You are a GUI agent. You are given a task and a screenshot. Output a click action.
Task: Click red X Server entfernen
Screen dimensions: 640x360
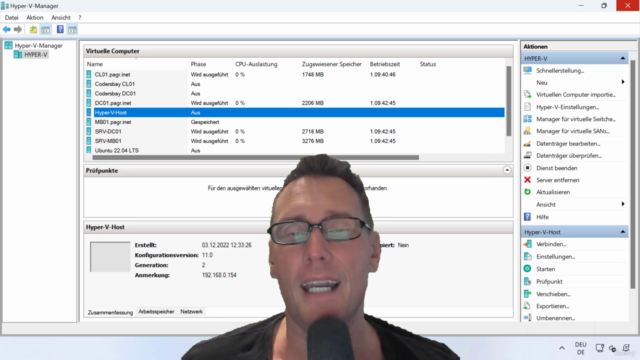(528, 180)
